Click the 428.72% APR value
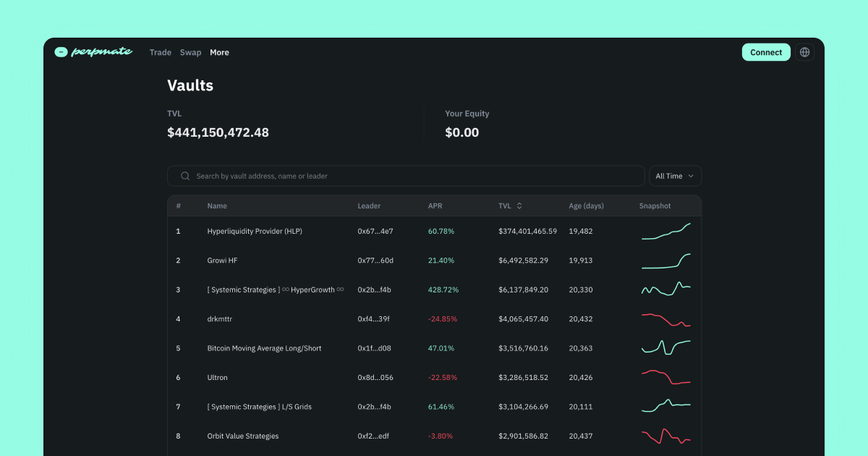The height and width of the screenshot is (456, 868). (443, 290)
